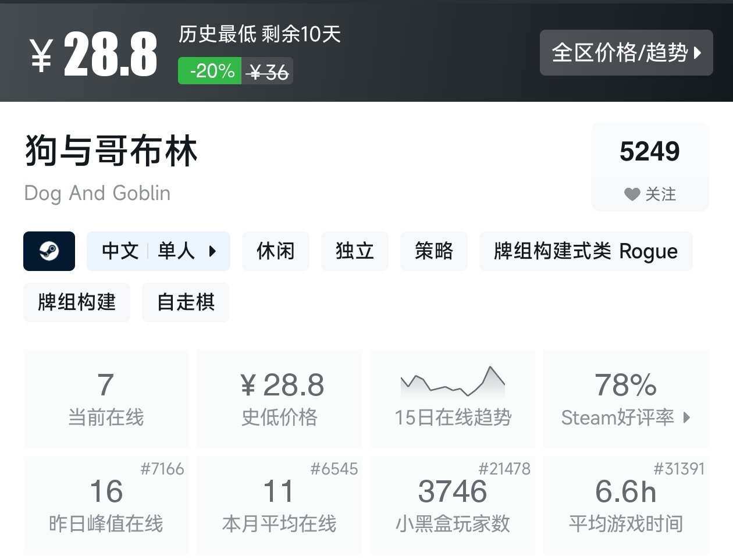Select the 独立 tag
733x560 pixels.
pos(355,251)
